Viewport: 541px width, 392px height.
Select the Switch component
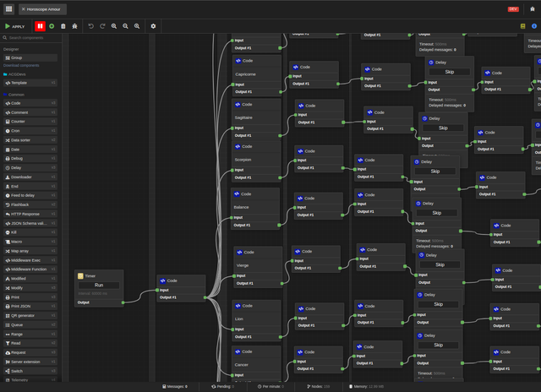click(x=30, y=372)
